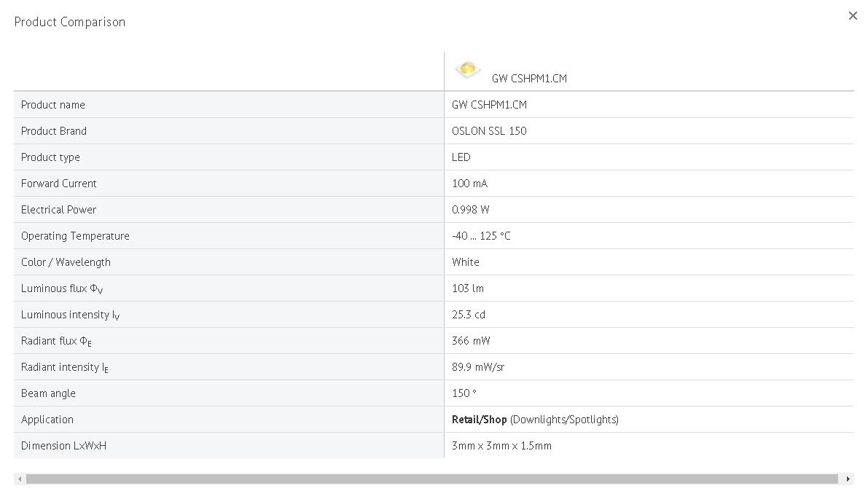Click the 'White' color value
Viewport: 868px width, 499px height.
click(466, 262)
